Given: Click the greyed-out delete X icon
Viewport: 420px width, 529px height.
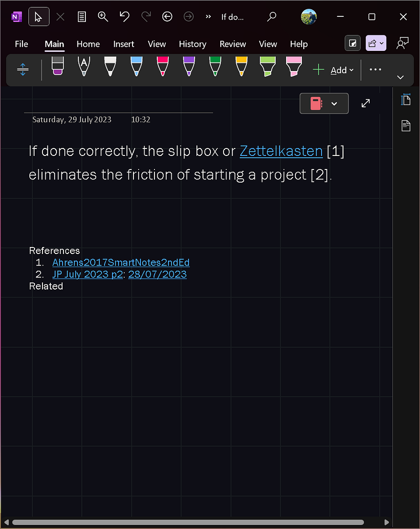Looking at the screenshot, I should click(60, 16).
